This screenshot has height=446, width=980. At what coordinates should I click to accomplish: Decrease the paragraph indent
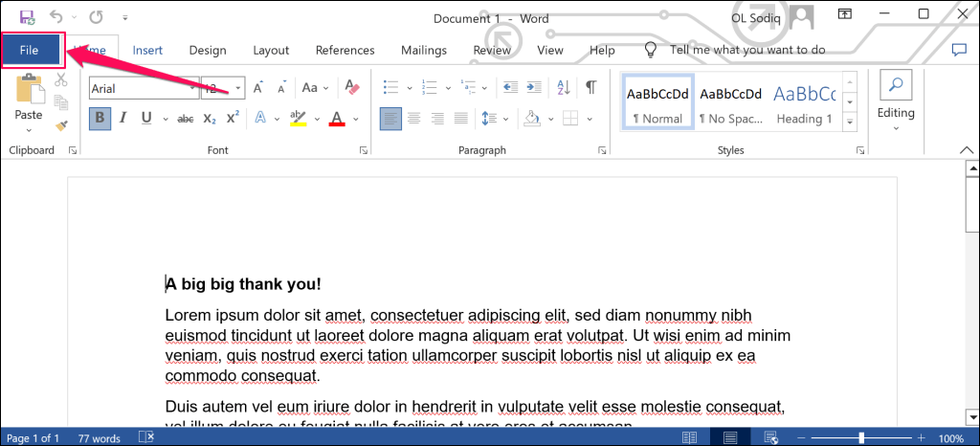(x=511, y=87)
